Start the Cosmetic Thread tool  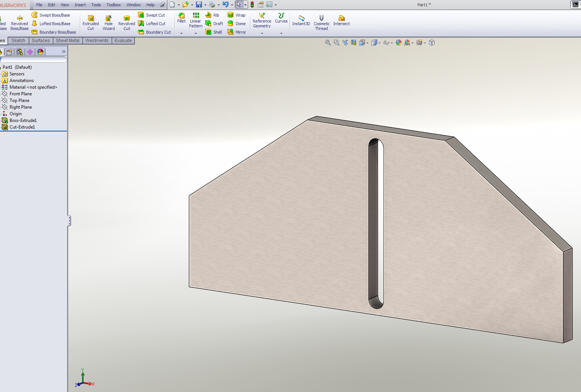tap(321, 23)
